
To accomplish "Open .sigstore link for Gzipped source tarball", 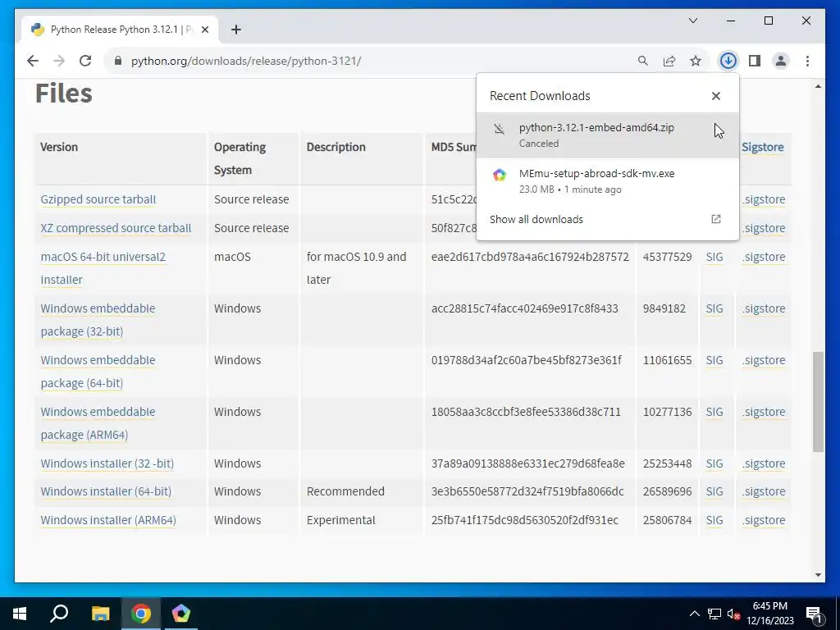I will [764, 199].
